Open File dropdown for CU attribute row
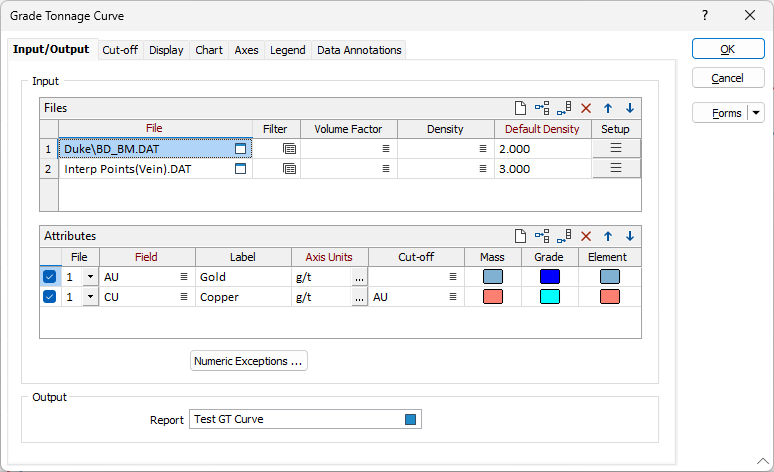774x472 pixels. pos(90,297)
